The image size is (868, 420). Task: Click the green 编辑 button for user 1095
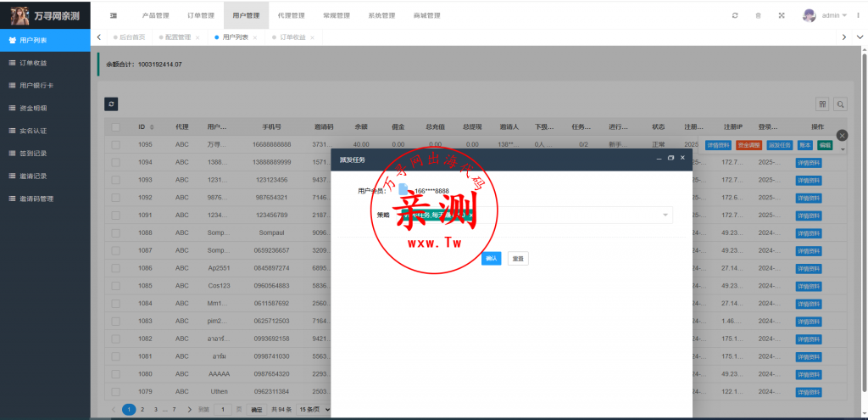point(825,144)
